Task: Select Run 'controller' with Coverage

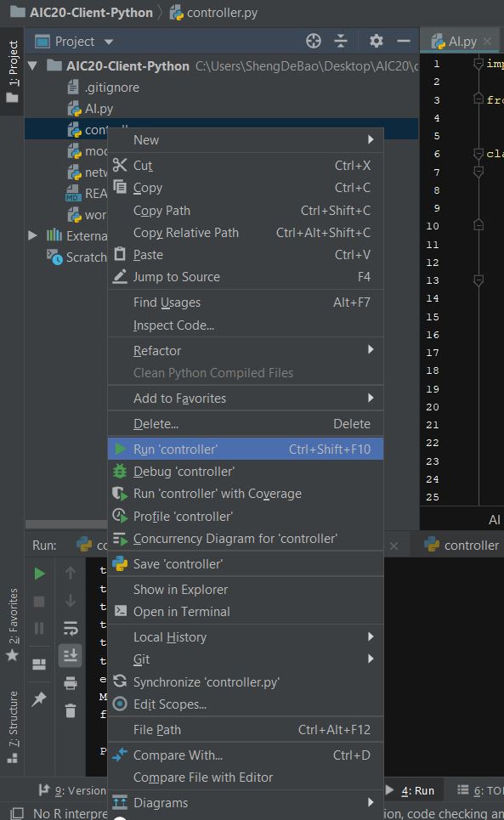Action: click(x=246, y=494)
